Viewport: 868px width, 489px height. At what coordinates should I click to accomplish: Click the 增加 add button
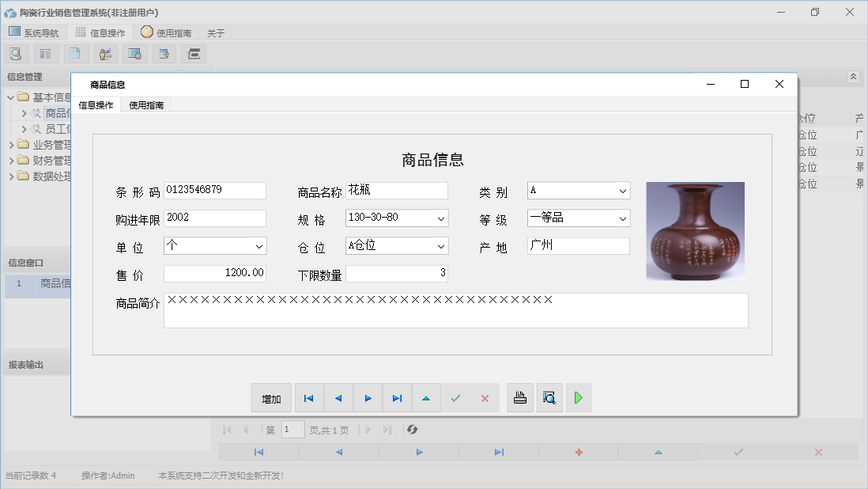(271, 398)
